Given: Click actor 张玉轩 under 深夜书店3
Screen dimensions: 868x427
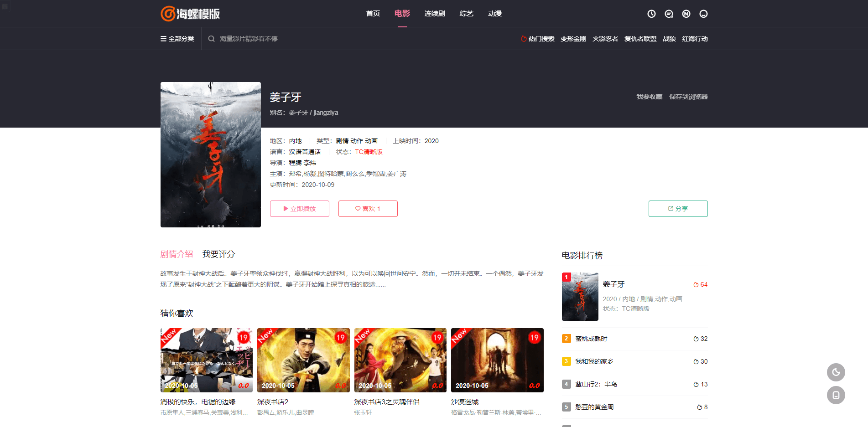Looking at the screenshot, I should pos(363,412).
